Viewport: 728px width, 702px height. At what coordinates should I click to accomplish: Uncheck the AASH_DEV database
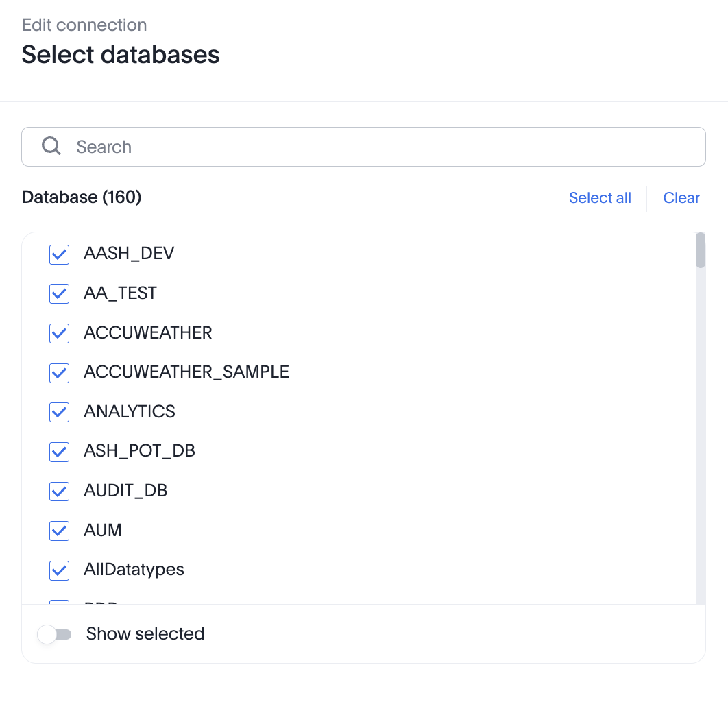pyautogui.click(x=59, y=254)
